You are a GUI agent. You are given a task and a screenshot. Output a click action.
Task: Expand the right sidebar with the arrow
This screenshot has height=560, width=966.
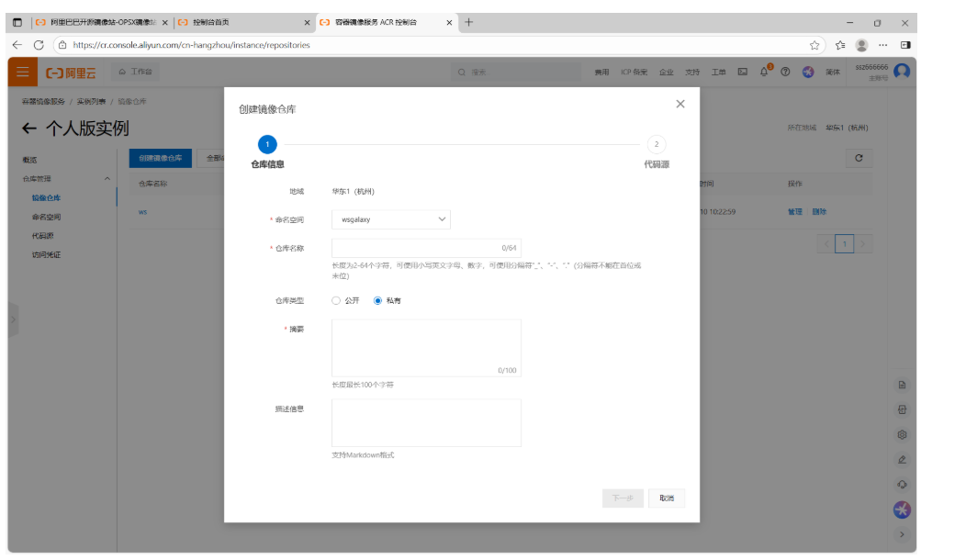coord(902,534)
